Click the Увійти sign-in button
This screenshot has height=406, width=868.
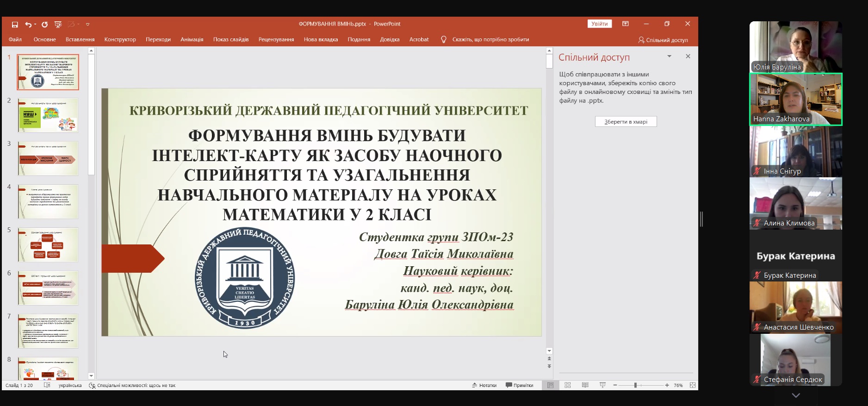point(600,24)
